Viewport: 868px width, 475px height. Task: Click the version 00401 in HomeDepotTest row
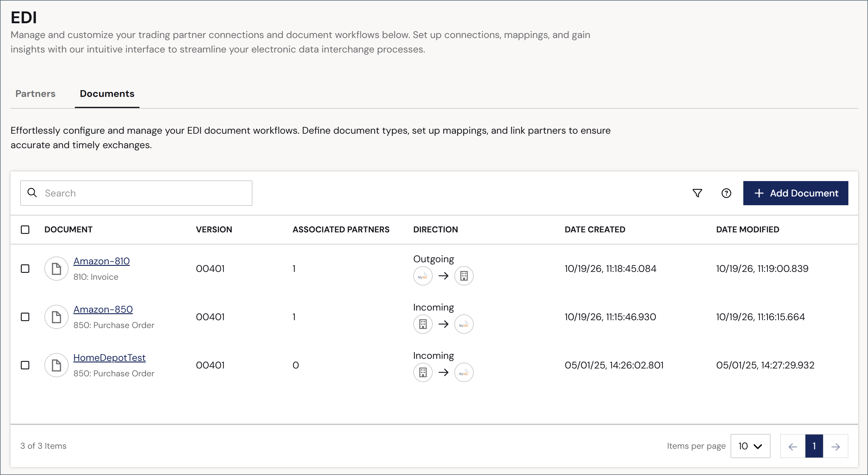[210, 365]
